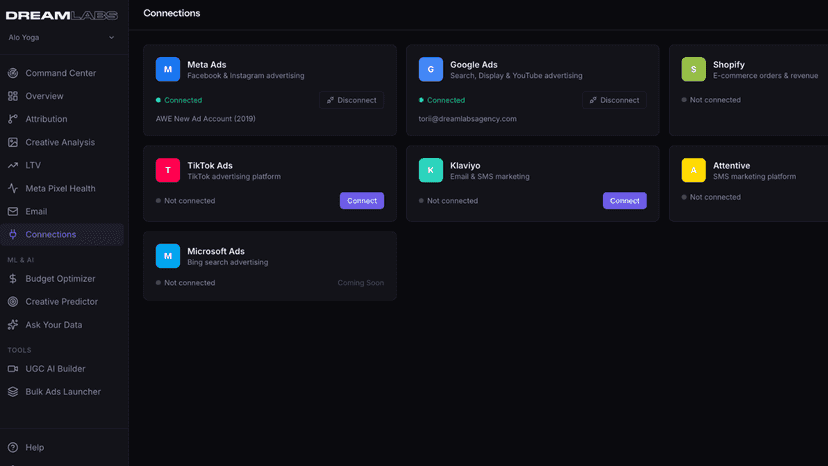Click Google Ads Connected status

(x=442, y=100)
